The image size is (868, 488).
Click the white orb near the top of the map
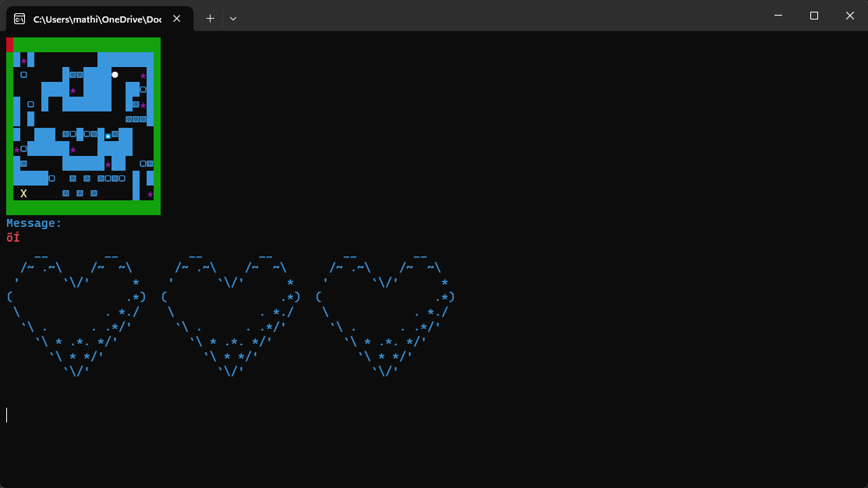115,75
